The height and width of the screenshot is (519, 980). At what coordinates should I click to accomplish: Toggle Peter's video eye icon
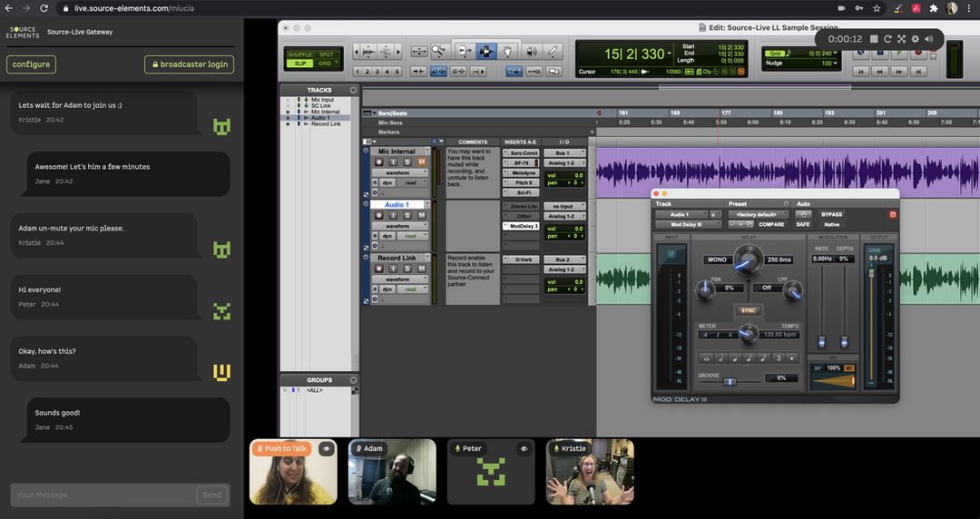coord(524,448)
